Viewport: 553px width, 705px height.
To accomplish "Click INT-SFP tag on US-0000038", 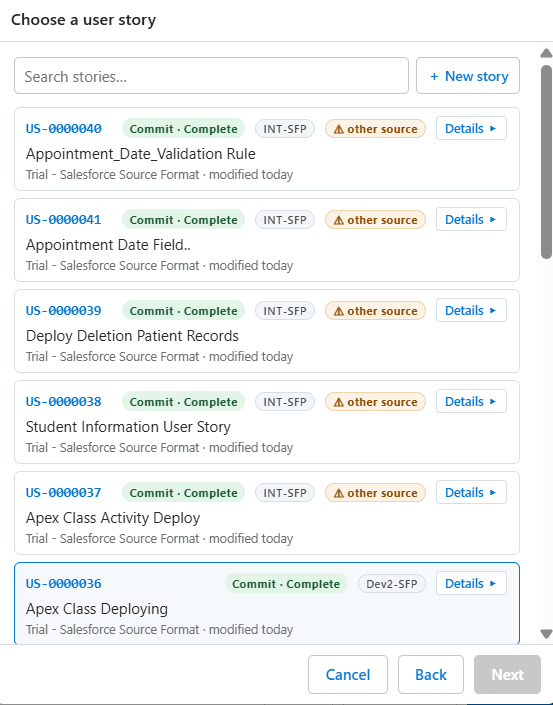I will pyautogui.click(x=285, y=402).
